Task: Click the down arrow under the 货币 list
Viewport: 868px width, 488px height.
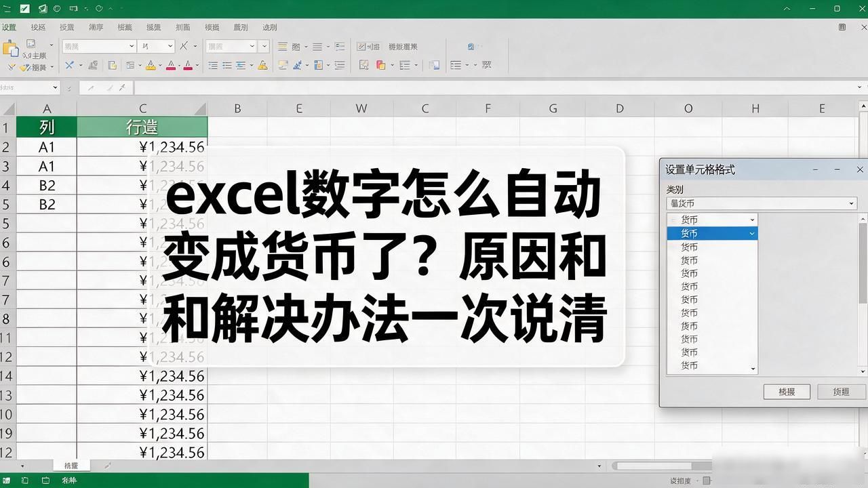Action: click(x=753, y=369)
